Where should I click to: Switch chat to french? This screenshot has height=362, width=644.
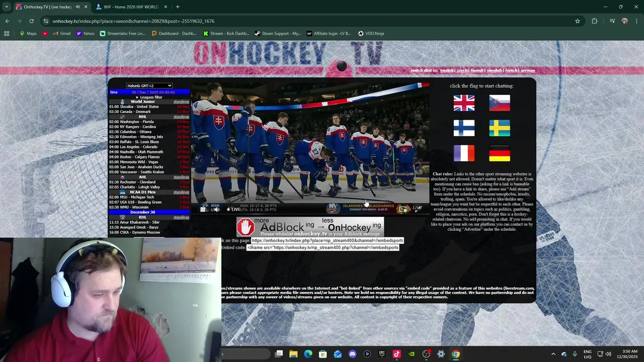click(x=511, y=70)
